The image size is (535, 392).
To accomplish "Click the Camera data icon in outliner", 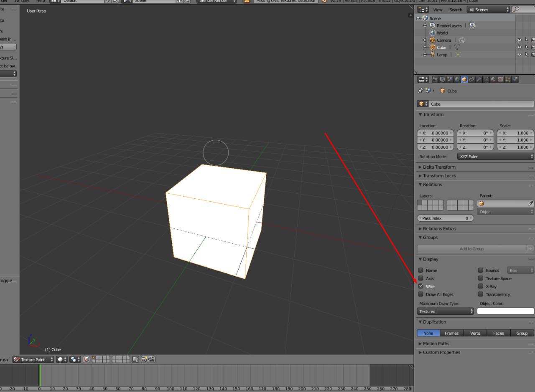I will pos(462,40).
